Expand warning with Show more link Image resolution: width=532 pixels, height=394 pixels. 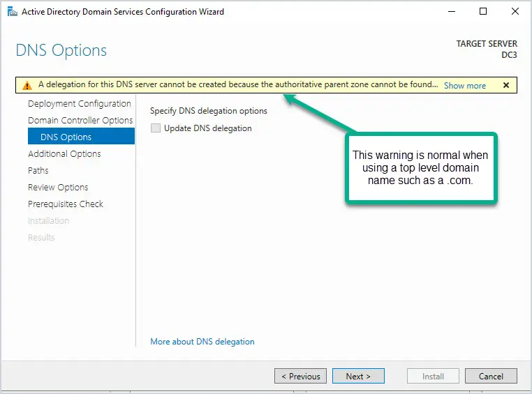pos(465,86)
